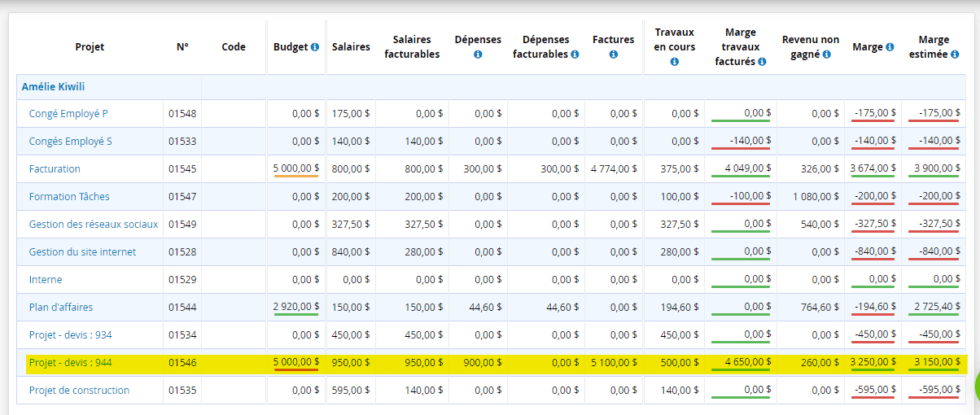Open the Formation Tâches project
This screenshot has height=415, width=980.
tap(68, 197)
